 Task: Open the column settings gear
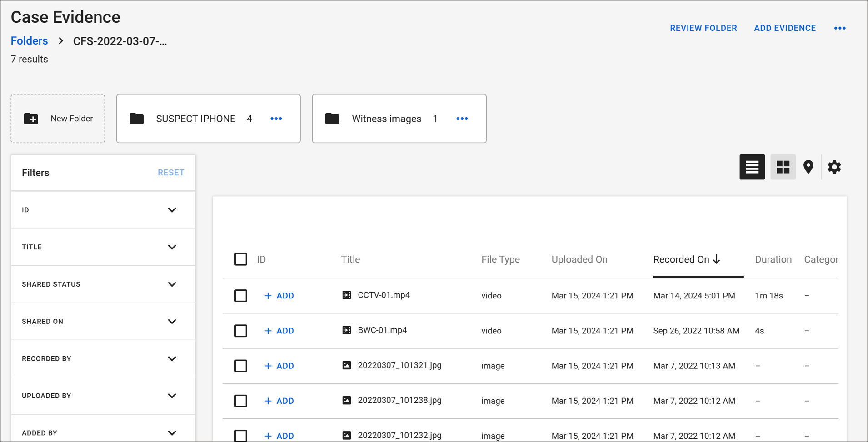(x=834, y=167)
